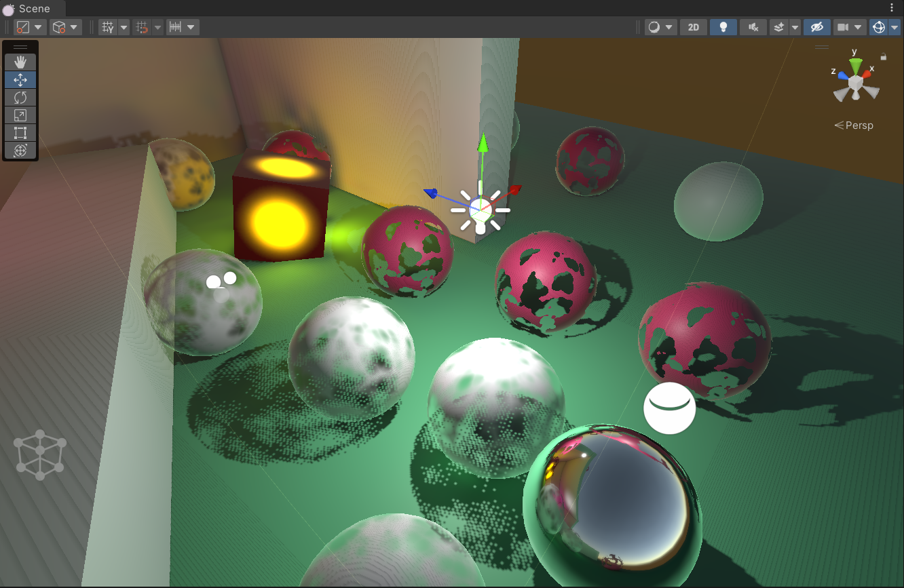Select the combined Transform tool
The width and height of the screenshot is (904, 588).
pos(20,151)
